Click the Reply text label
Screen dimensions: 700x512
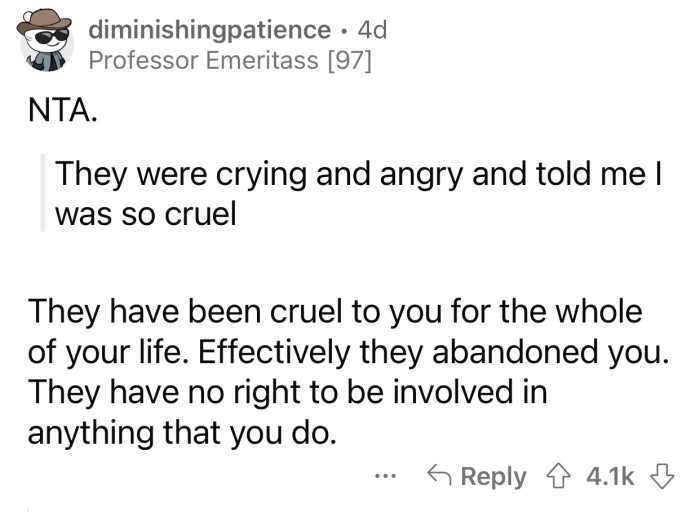(493, 477)
